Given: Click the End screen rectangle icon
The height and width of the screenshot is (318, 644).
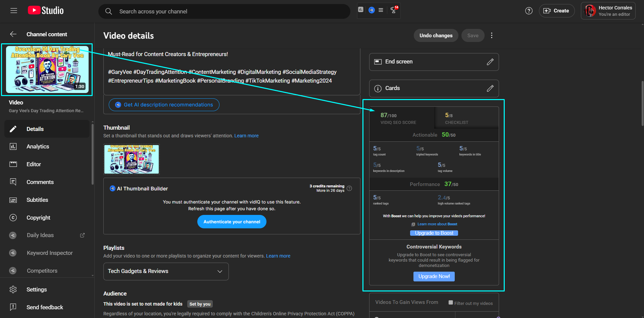Looking at the screenshot, I should [x=378, y=62].
